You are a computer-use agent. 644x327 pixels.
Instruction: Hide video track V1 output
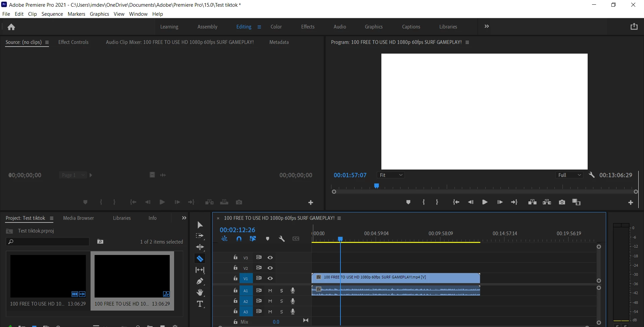click(270, 278)
